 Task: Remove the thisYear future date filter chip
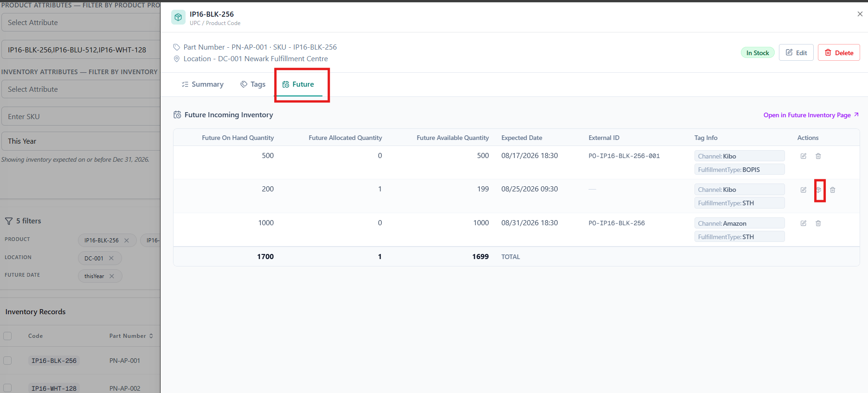tap(111, 276)
